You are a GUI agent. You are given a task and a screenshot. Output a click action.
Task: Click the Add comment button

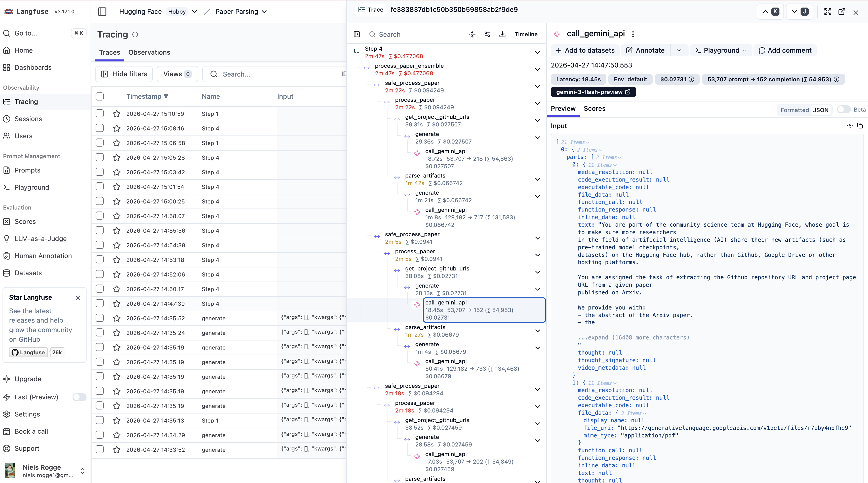(x=785, y=50)
